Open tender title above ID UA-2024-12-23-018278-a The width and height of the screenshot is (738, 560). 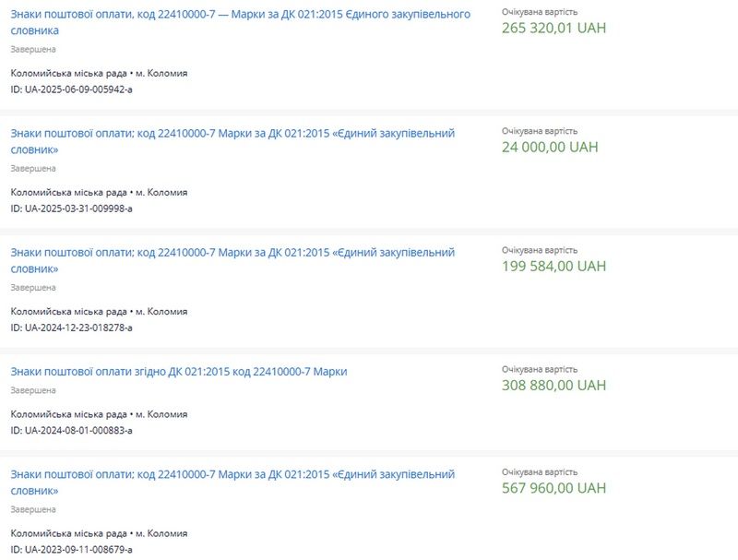click(x=232, y=253)
